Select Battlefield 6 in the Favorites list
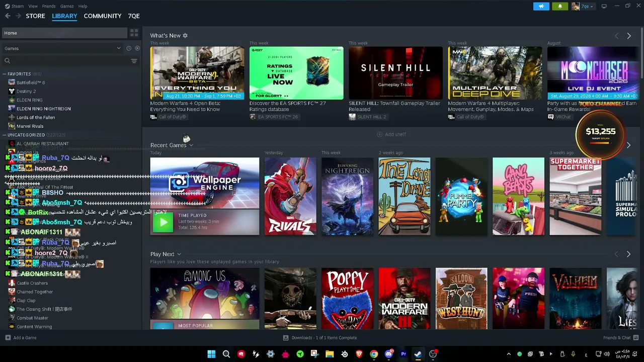The width and height of the screenshot is (644, 362). click(x=31, y=82)
